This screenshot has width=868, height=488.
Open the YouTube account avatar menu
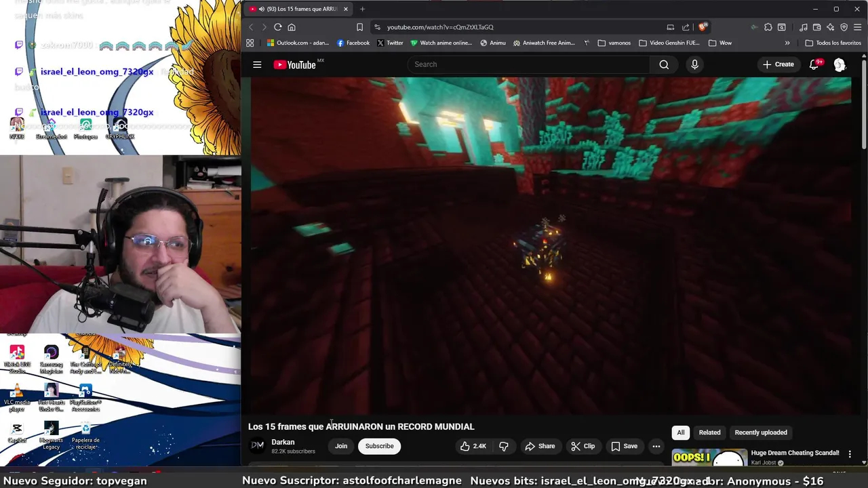click(840, 64)
